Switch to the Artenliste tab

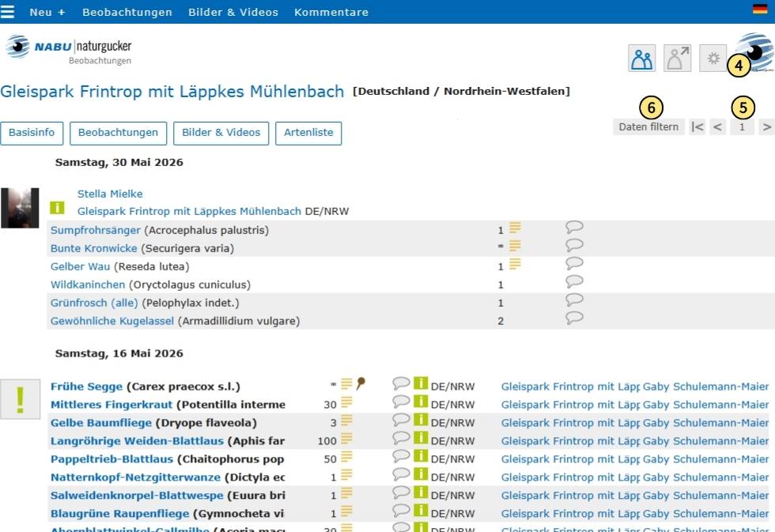pyautogui.click(x=308, y=133)
